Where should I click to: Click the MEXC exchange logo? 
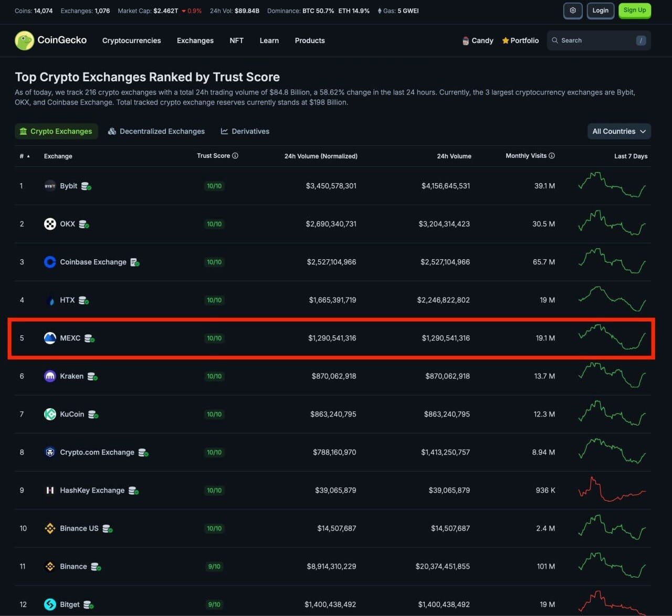(50, 338)
